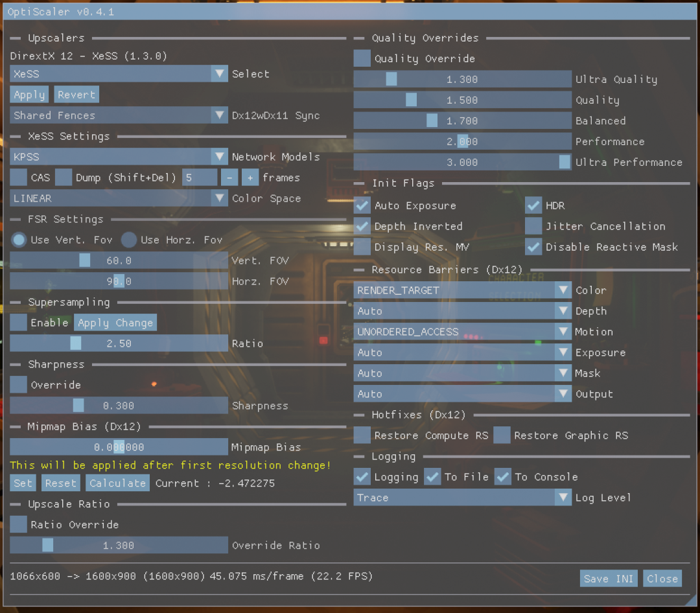The height and width of the screenshot is (613, 700).
Task: Toggle the CAS checkbox
Action: click(x=18, y=178)
